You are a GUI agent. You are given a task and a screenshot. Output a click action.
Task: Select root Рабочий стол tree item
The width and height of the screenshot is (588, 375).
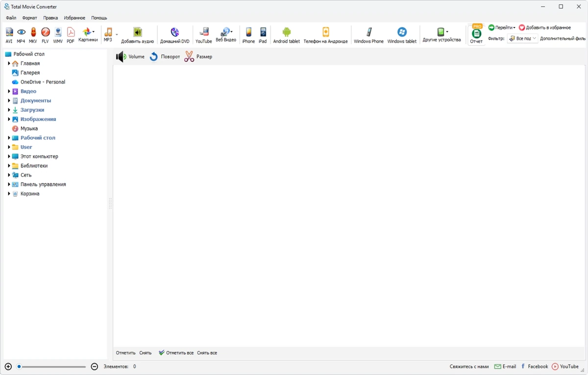pyautogui.click(x=29, y=54)
